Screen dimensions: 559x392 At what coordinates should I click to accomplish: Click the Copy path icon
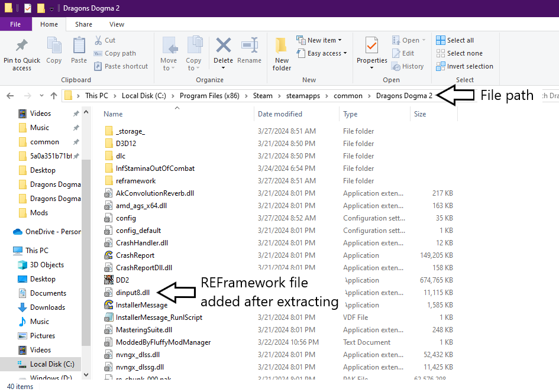click(x=98, y=53)
